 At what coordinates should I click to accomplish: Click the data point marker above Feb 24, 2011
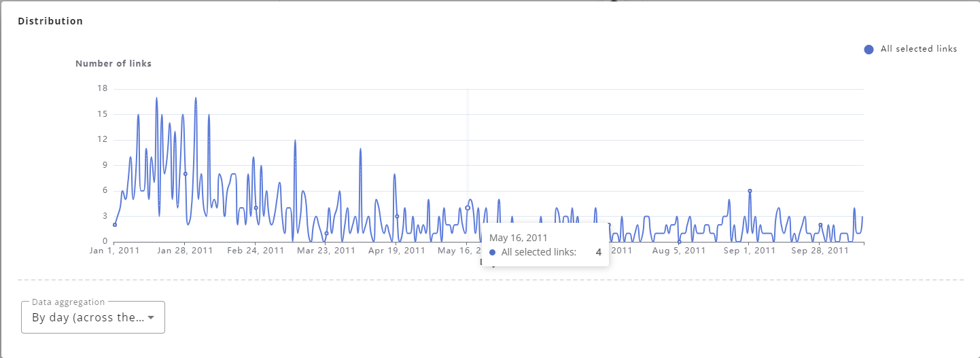(x=256, y=208)
